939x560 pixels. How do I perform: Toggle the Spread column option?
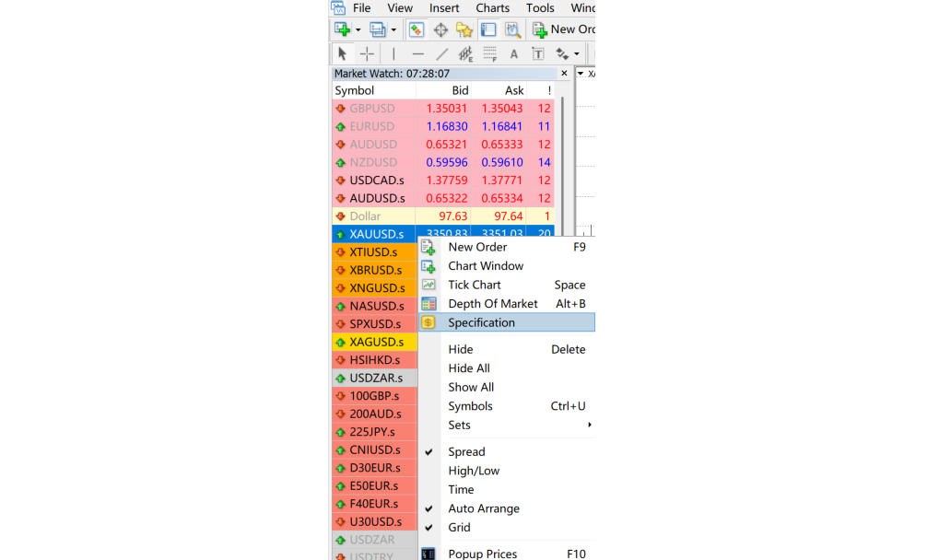507,451
